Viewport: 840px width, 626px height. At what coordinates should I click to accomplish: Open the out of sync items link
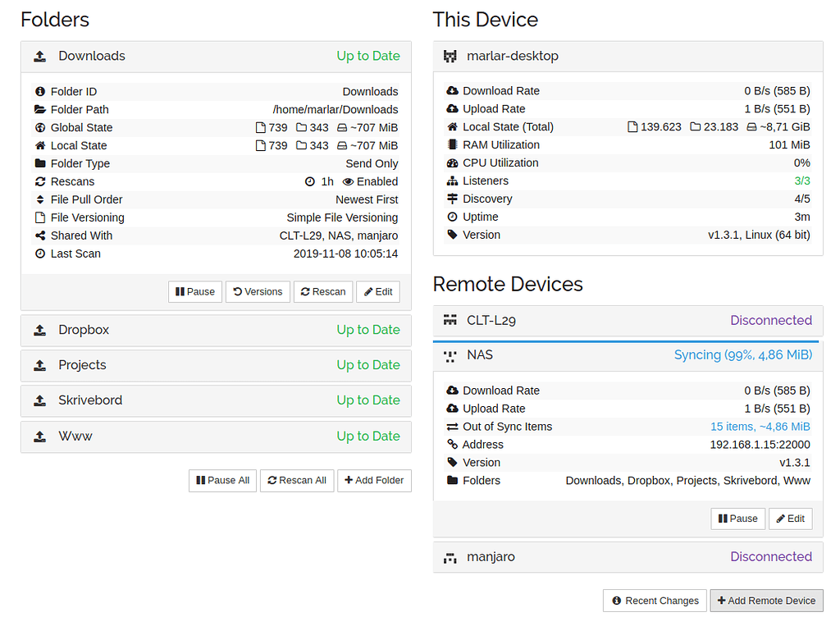[760, 427]
